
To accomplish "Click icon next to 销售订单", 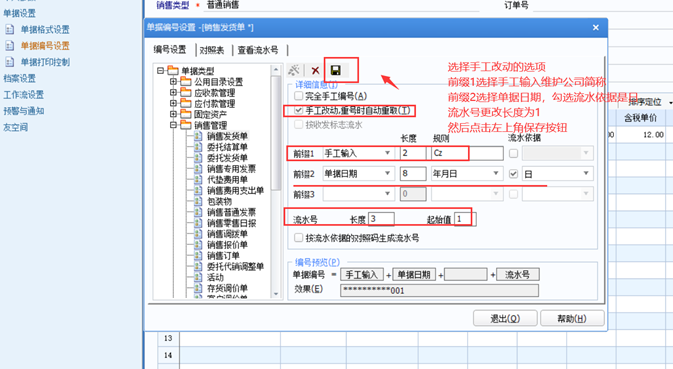I will click(x=198, y=256).
